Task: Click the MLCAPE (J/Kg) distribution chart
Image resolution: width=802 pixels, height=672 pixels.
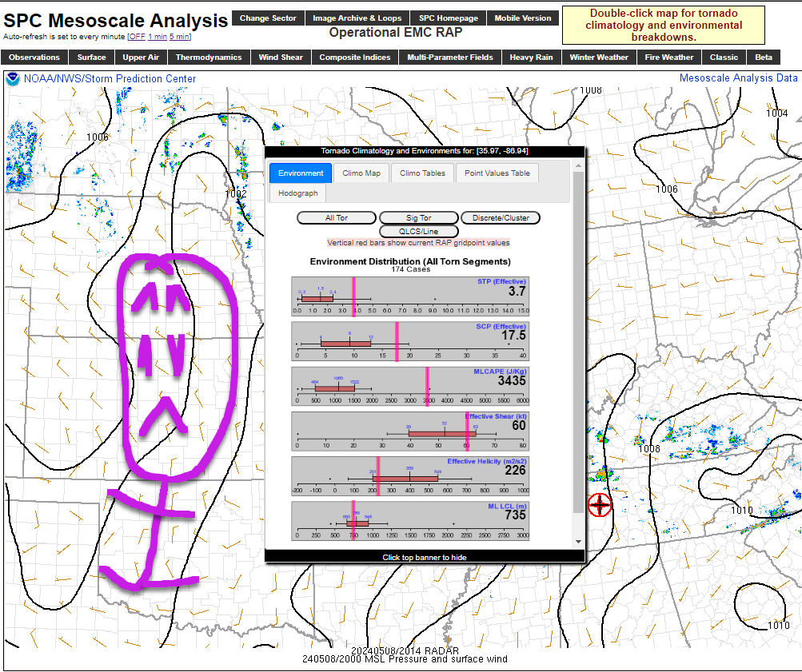Action: 410,386
